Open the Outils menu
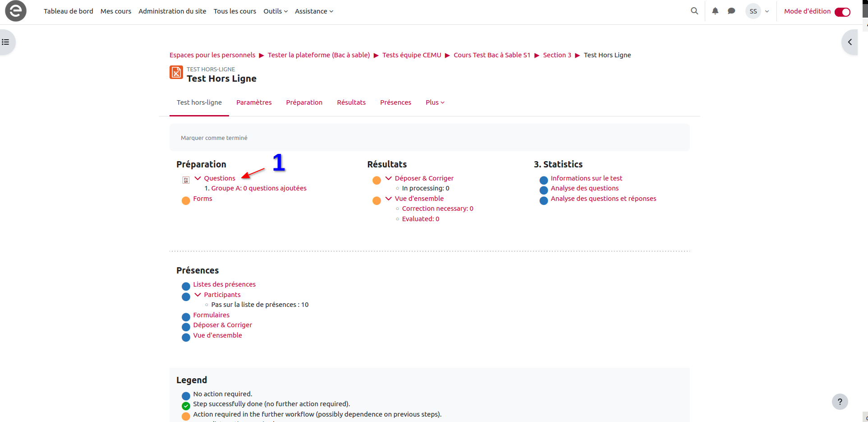Image resolution: width=868 pixels, height=422 pixels. [275, 11]
